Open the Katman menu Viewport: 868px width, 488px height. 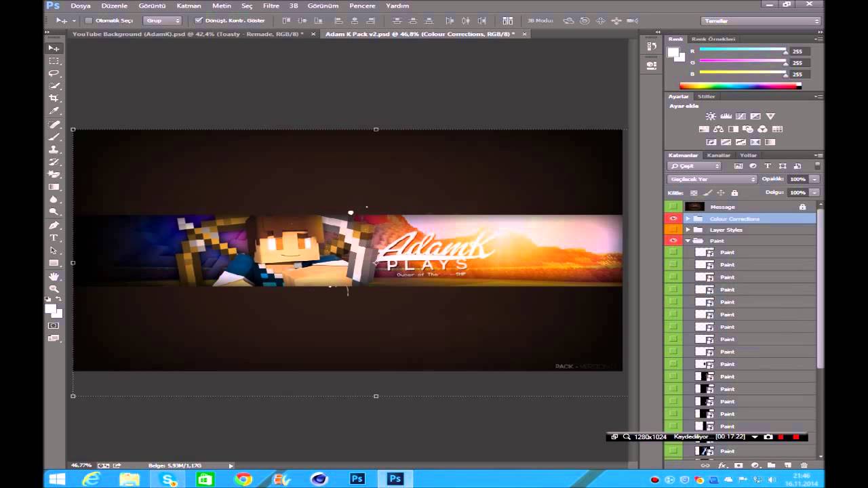click(189, 5)
